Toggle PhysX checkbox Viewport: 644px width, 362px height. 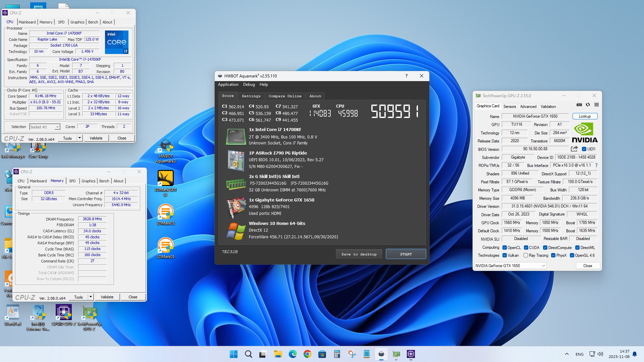point(553,255)
